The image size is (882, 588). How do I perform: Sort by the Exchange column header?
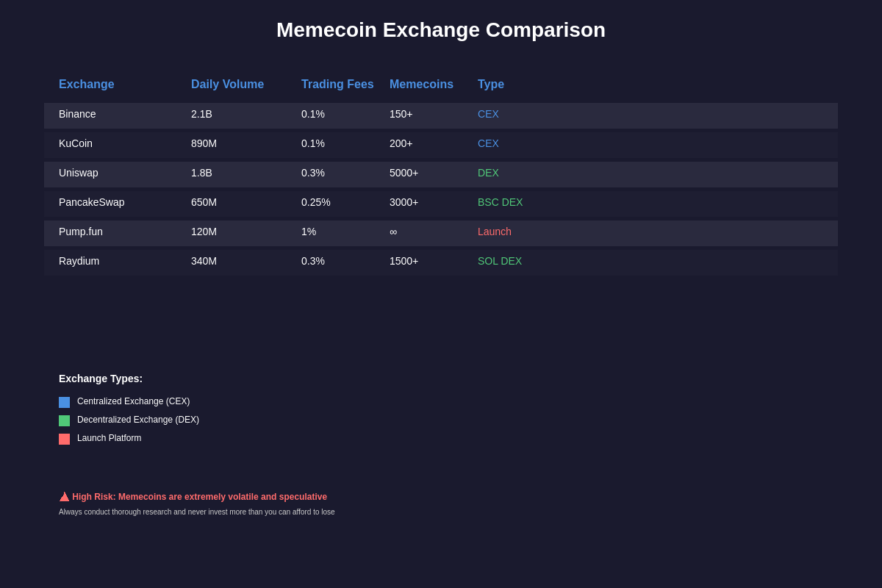tap(86, 85)
